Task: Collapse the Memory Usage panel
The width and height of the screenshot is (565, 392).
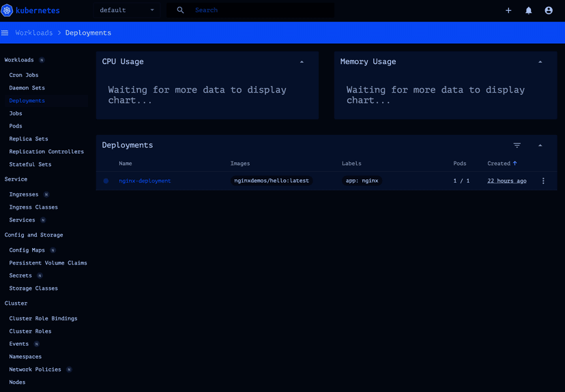Action: click(540, 62)
